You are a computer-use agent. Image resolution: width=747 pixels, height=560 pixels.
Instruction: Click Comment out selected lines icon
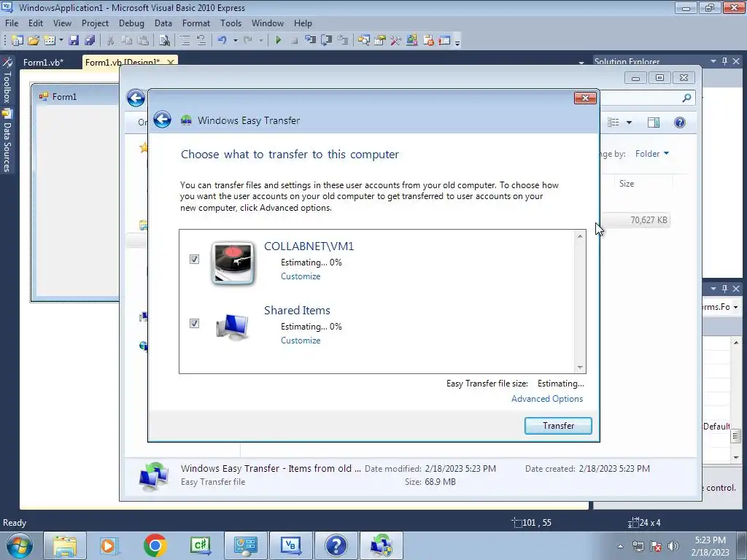tap(185, 41)
